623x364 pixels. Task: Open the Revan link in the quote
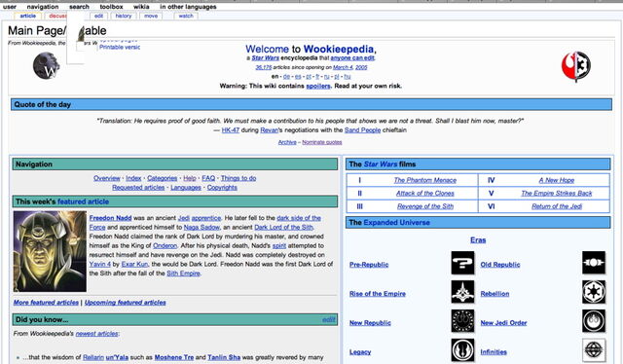click(x=269, y=130)
